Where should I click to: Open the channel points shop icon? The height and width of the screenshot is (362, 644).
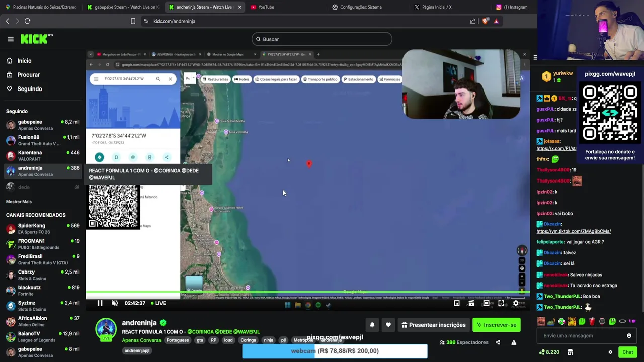(x=570, y=352)
